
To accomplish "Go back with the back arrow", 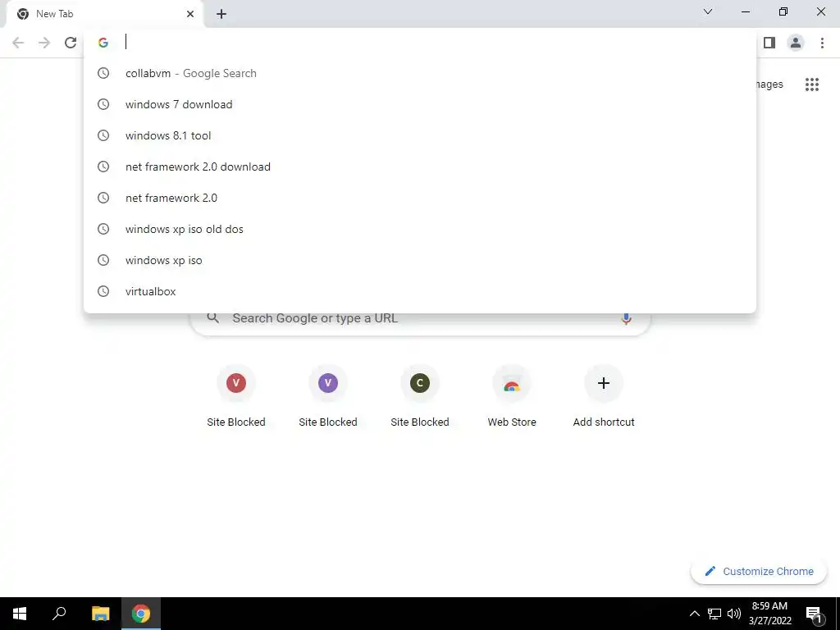I will pyautogui.click(x=18, y=43).
